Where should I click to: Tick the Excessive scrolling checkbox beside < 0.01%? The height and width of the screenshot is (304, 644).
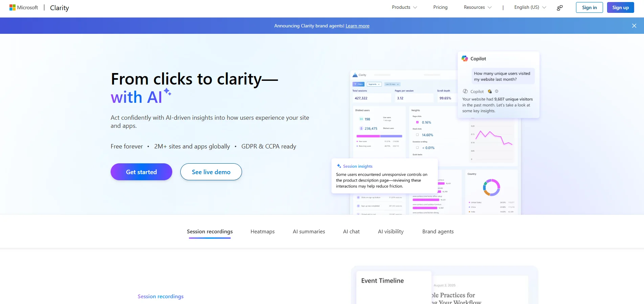[417, 148]
